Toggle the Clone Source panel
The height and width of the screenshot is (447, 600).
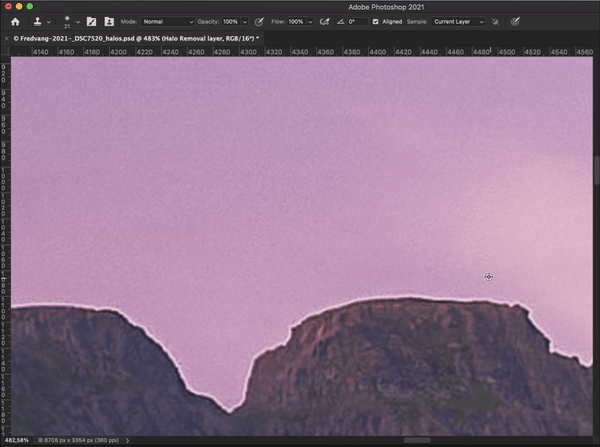point(109,22)
